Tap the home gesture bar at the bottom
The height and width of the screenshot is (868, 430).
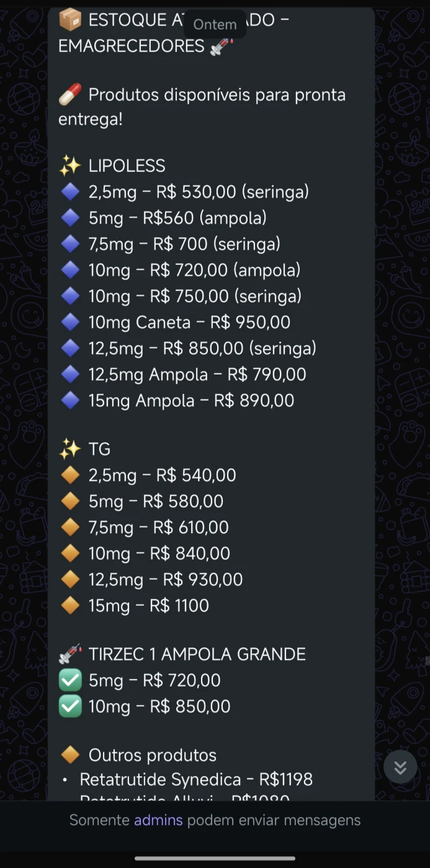pos(215,859)
